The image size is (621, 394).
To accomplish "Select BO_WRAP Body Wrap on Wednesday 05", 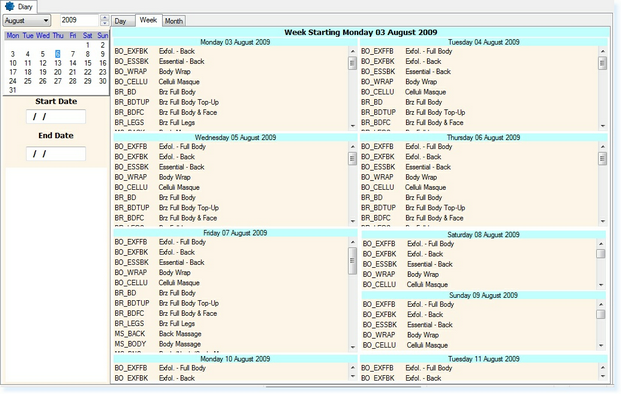I will pos(231,177).
